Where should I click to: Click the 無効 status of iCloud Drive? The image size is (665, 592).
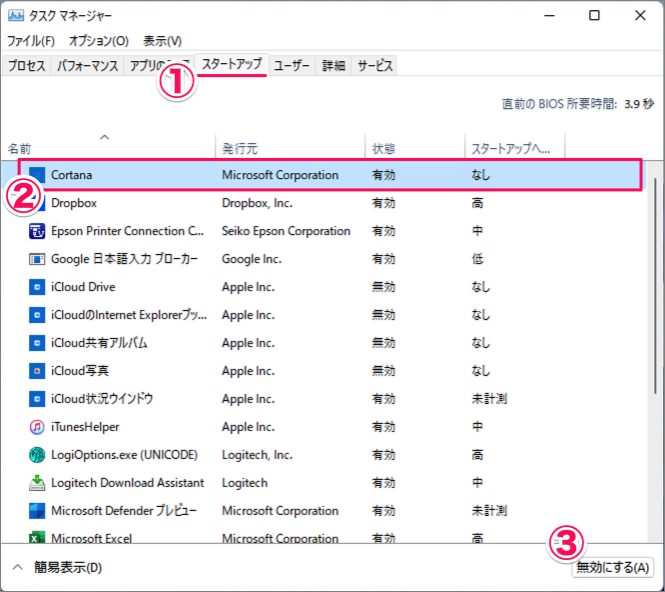(383, 287)
